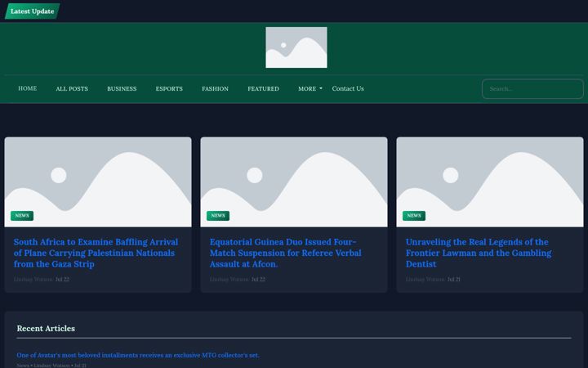588x368 pixels.
Task: Select the BUSINESS category
Action: coord(122,88)
